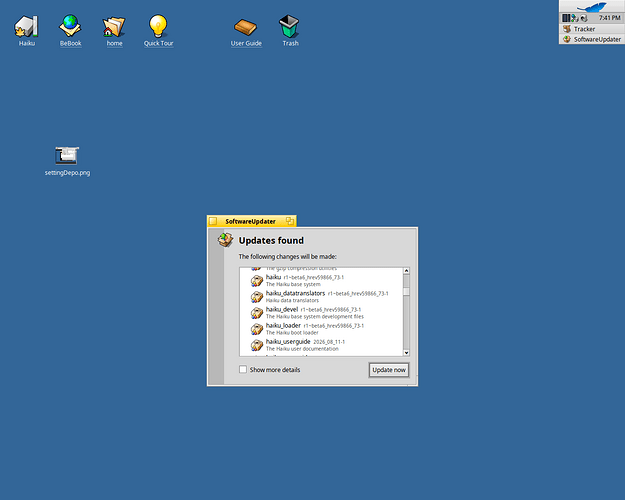
Task: Close the SoftwareUpdater window
Action: point(213,221)
